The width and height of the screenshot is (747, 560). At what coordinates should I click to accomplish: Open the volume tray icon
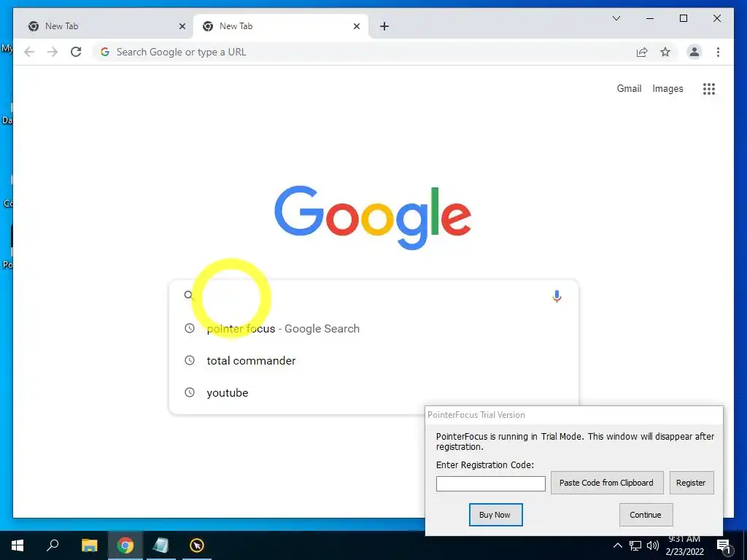[x=653, y=545]
